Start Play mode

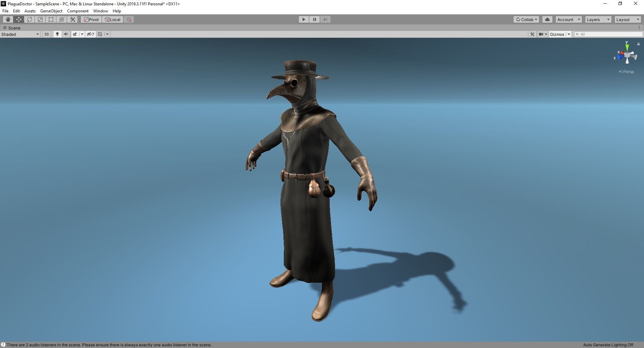(x=304, y=19)
